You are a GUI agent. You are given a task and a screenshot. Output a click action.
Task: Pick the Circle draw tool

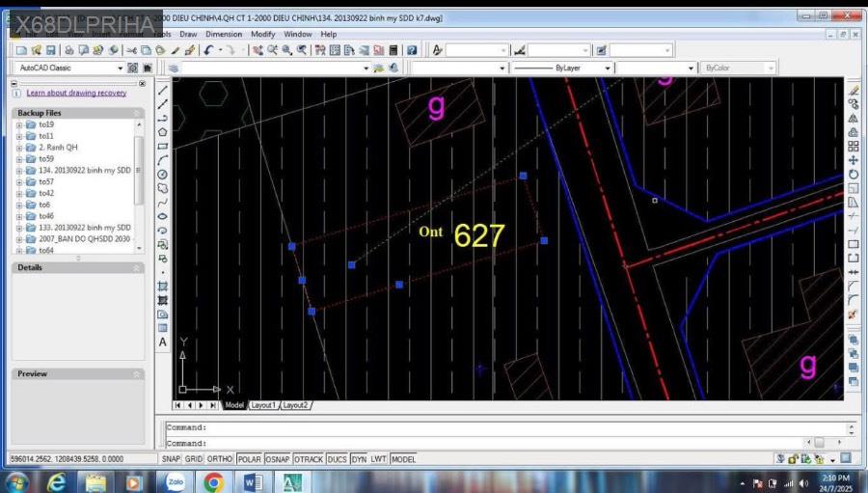tap(163, 175)
